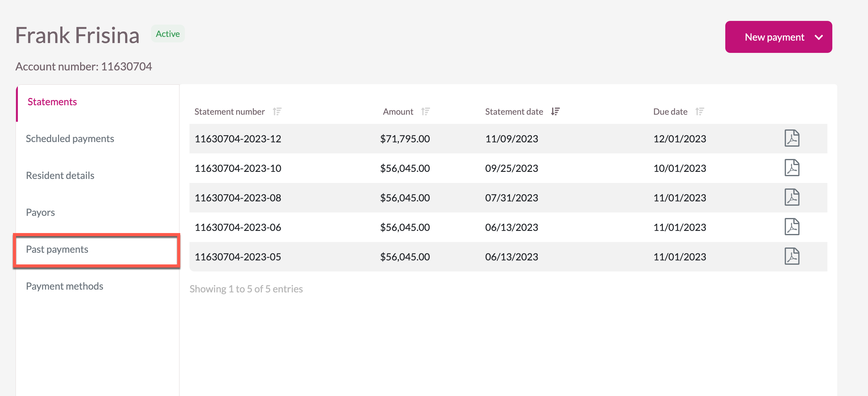The width and height of the screenshot is (868, 396).
Task: Go to Resident details
Action: (x=60, y=176)
